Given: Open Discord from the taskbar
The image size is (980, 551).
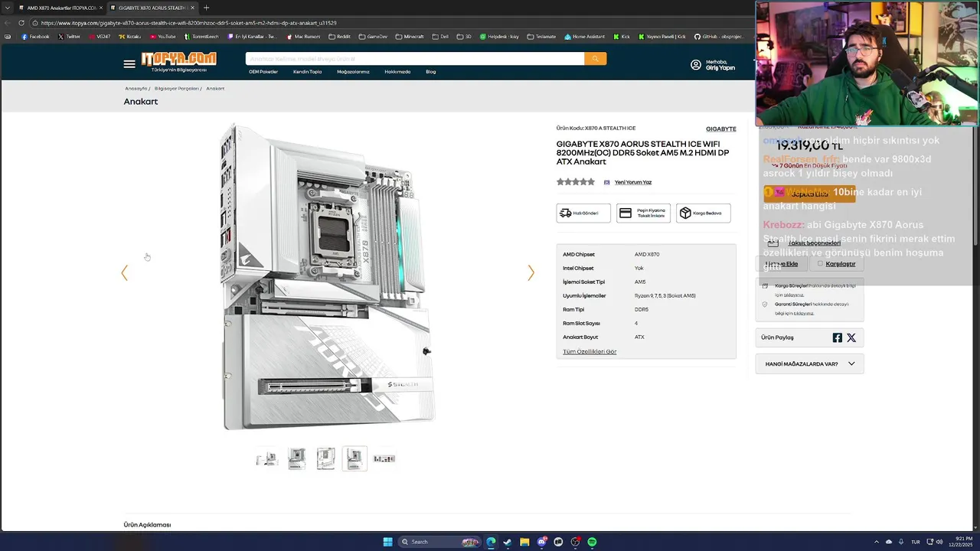Looking at the screenshot, I should [541, 542].
